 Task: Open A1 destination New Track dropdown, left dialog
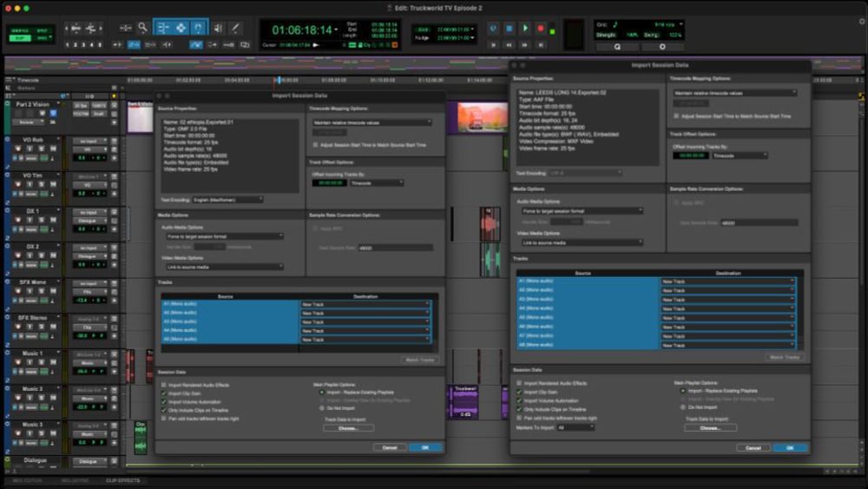click(365, 305)
